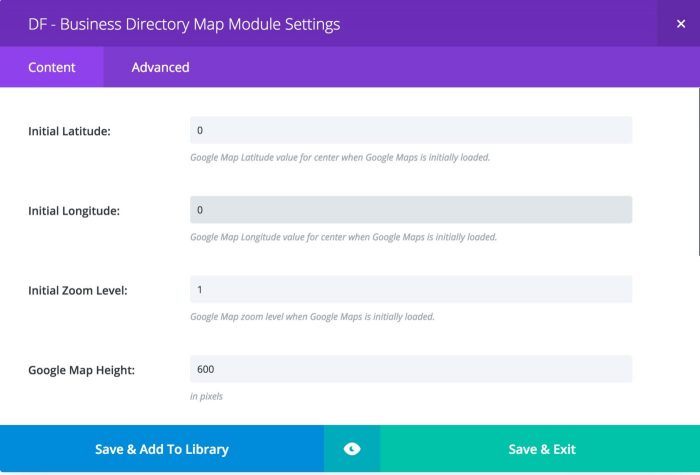Image resolution: width=700 pixels, height=475 pixels.
Task: Click the 'Google Map Height:' label
Action: (x=81, y=370)
